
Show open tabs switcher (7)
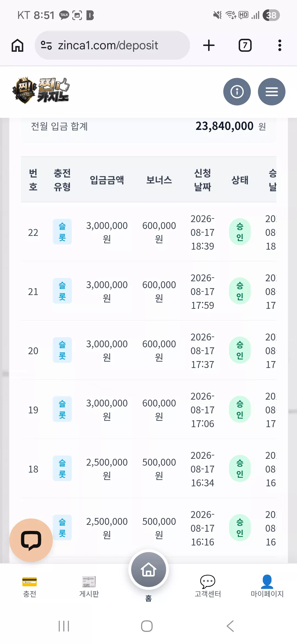tap(245, 45)
